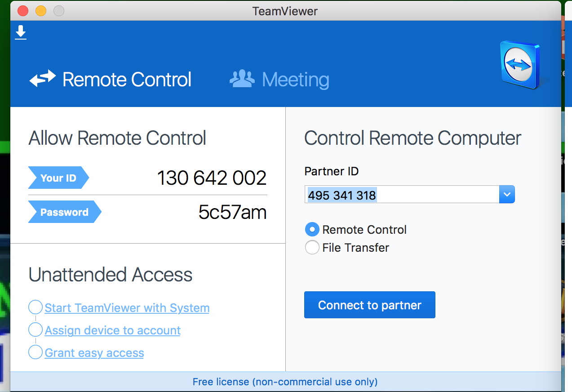This screenshot has width=572, height=392.
Task: Close the TeamViewer window with red button
Action: tap(22, 11)
